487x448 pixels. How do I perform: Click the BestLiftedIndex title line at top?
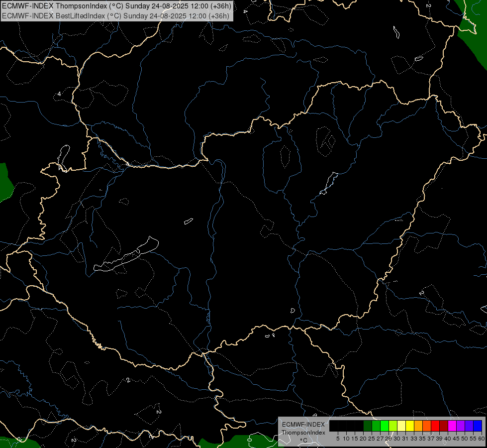coord(115,16)
